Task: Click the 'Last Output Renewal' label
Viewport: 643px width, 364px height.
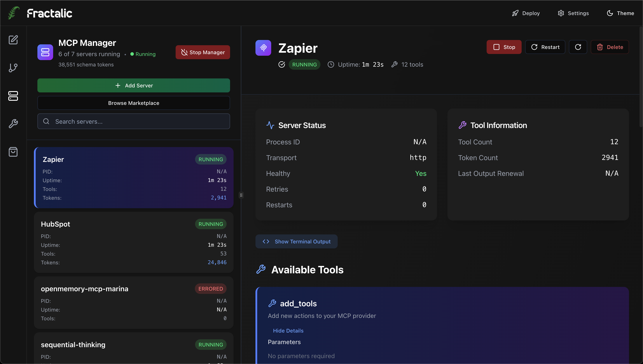Action: click(491, 173)
